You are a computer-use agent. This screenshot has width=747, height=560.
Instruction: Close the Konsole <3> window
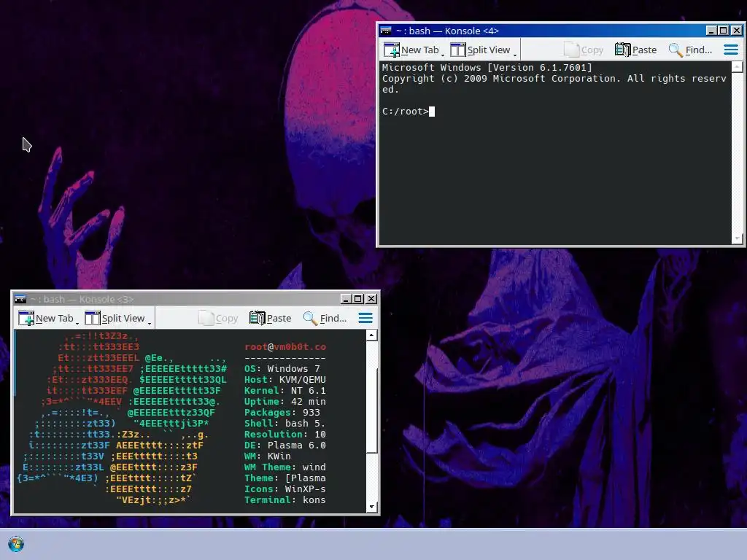tap(371, 299)
